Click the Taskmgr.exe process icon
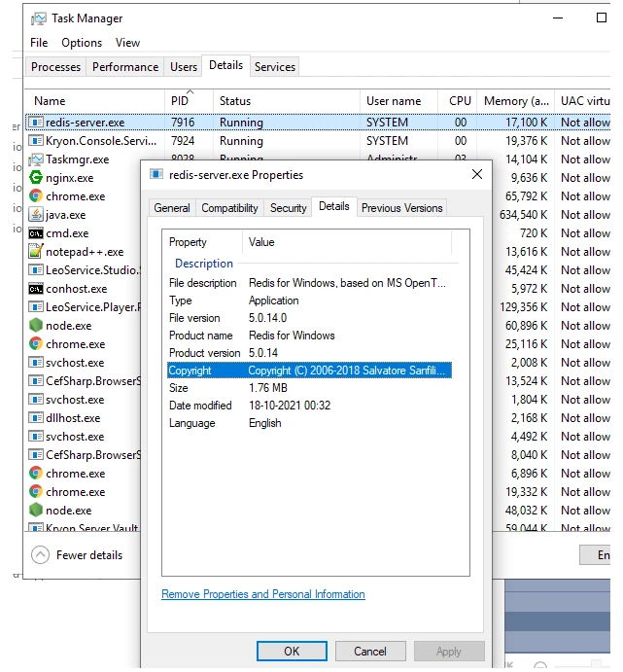Image resolution: width=623 pixels, height=672 pixels. coord(36,159)
